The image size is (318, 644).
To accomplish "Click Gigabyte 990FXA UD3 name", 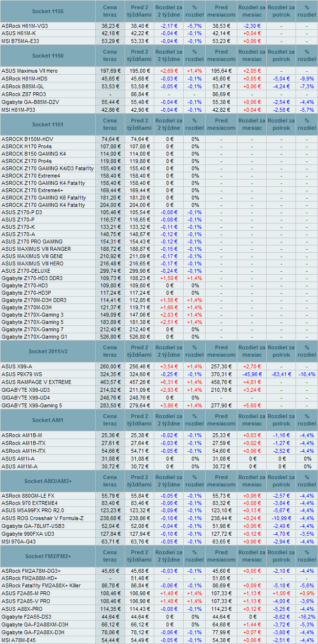I will tap(28, 534).
